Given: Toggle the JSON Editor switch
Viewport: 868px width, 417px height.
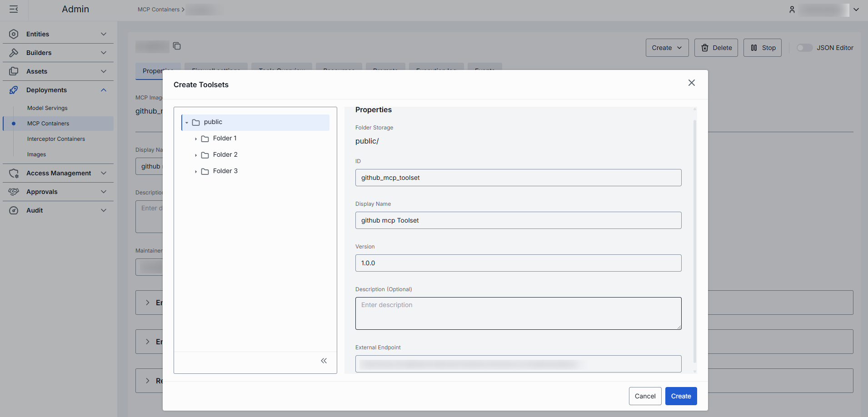Looking at the screenshot, I should click(804, 48).
